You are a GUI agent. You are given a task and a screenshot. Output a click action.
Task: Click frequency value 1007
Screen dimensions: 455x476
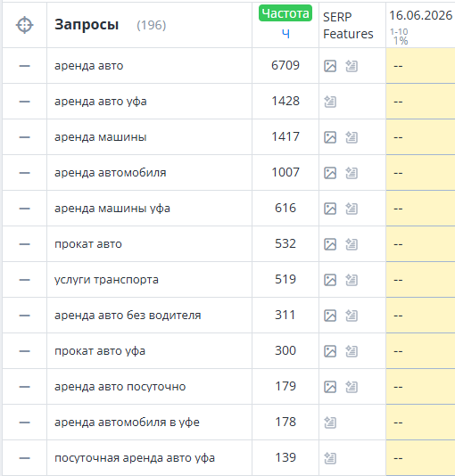coord(285,172)
